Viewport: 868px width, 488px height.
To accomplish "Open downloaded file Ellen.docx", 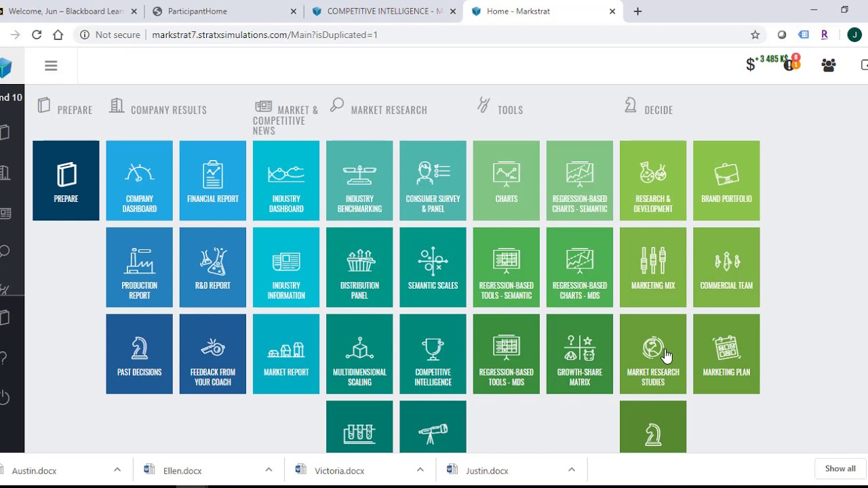I will pyautogui.click(x=182, y=470).
